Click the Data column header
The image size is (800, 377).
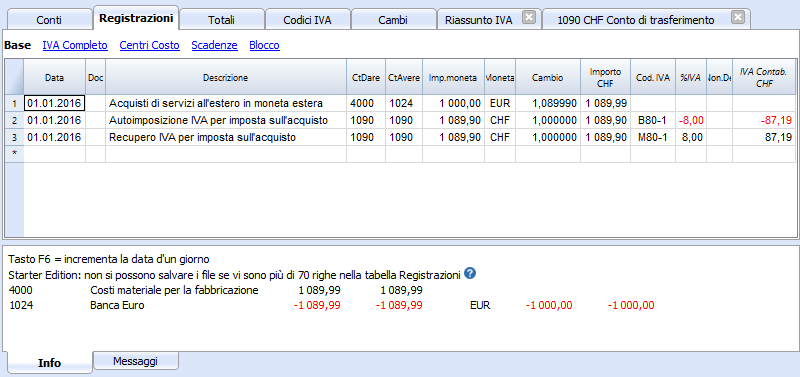(55, 78)
